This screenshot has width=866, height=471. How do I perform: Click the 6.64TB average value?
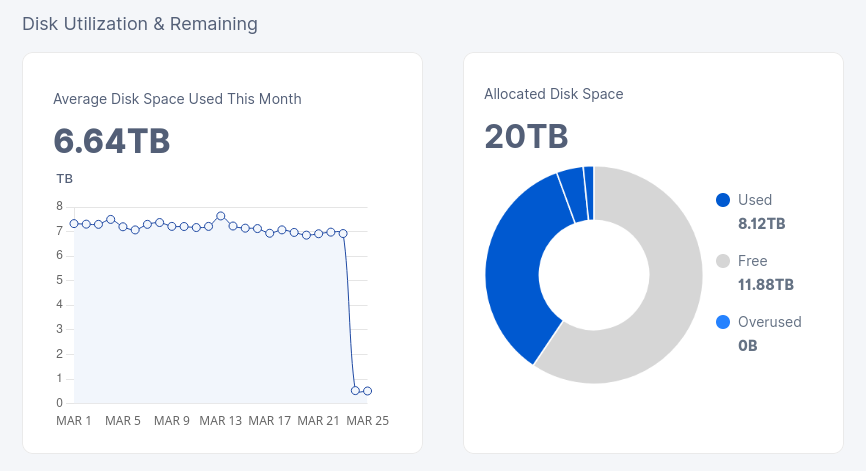tap(112, 141)
